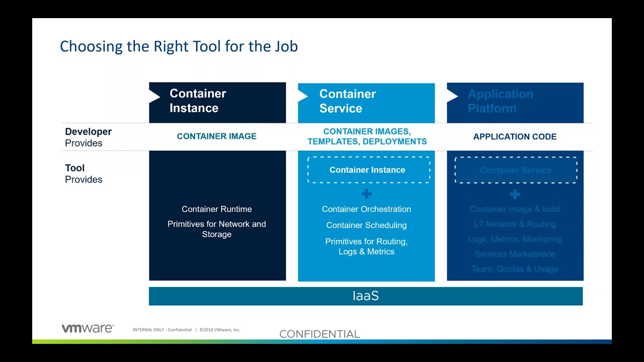Click the arrow icon beside Container Instance header
The height and width of the screenshot is (362, 644).
154,97
